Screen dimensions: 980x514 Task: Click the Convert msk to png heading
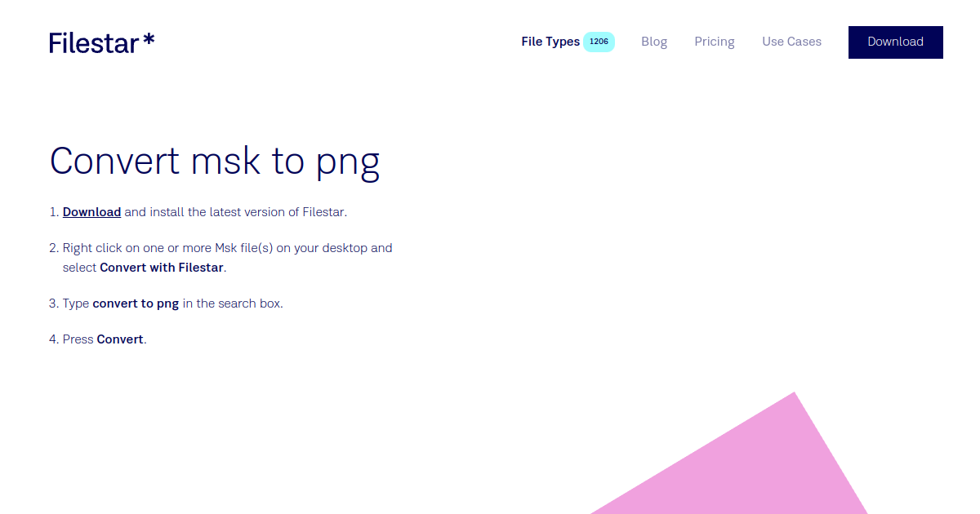click(215, 161)
